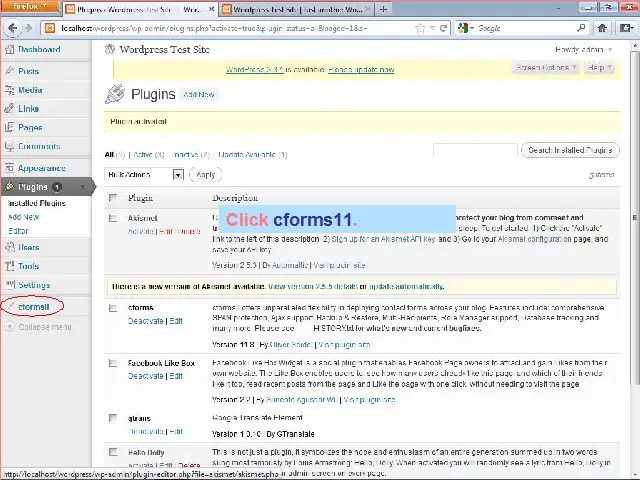Click the Links chain icon in sidebar
Screen dimensions: 640x480
[x=9, y=109]
